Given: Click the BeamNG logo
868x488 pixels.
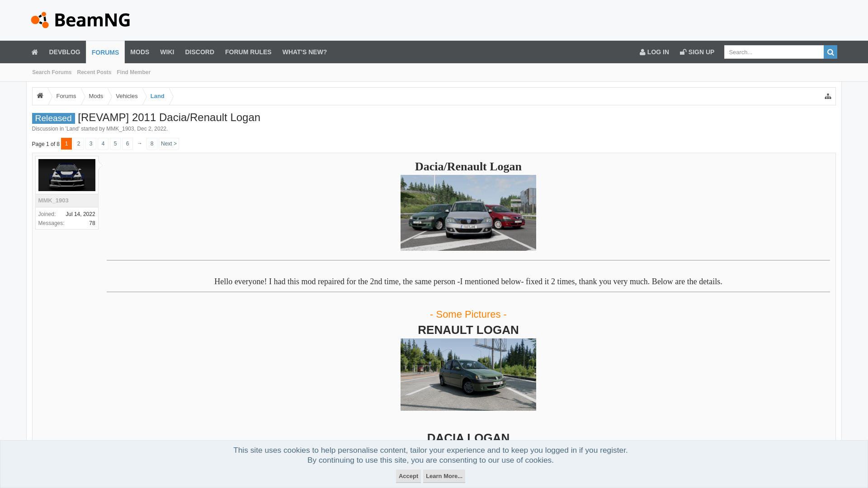Looking at the screenshot, I should point(80,20).
